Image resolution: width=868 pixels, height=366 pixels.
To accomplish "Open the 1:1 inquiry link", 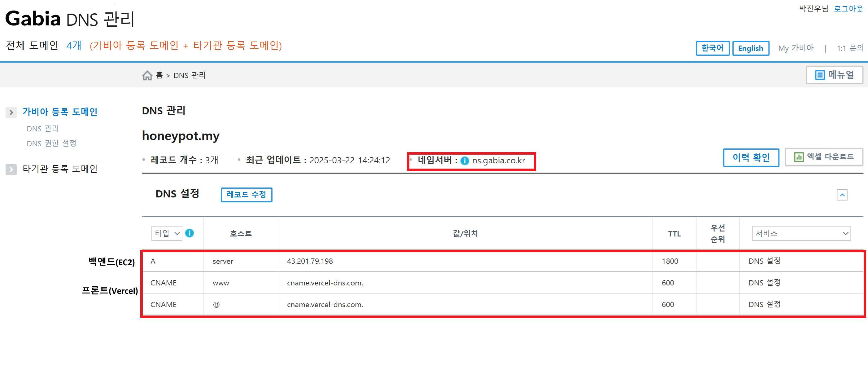I will click(x=850, y=48).
